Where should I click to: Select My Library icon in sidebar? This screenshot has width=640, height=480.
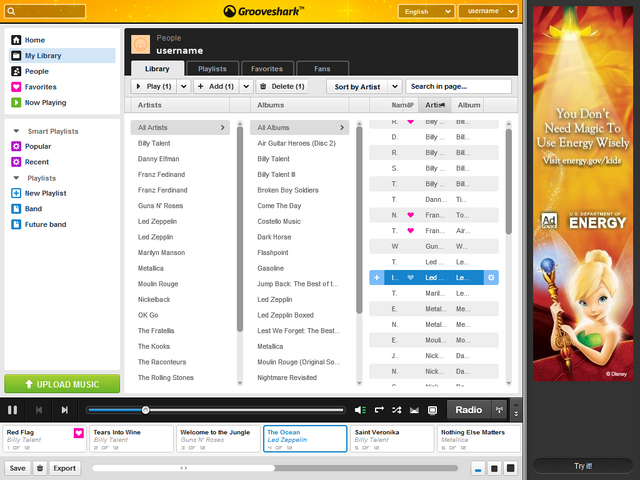click(16, 56)
